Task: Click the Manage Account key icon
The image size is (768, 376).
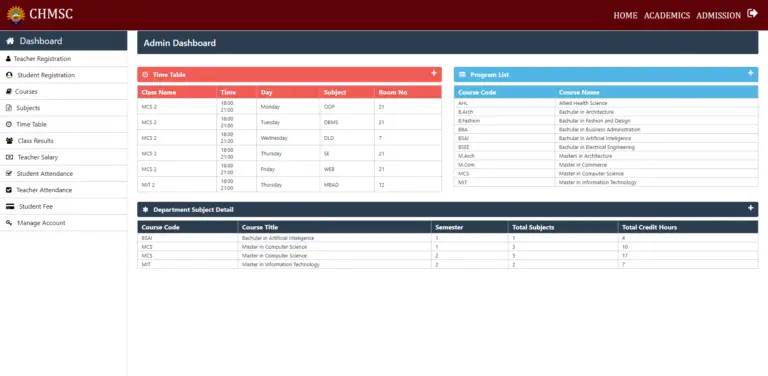Action: coord(9,223)
